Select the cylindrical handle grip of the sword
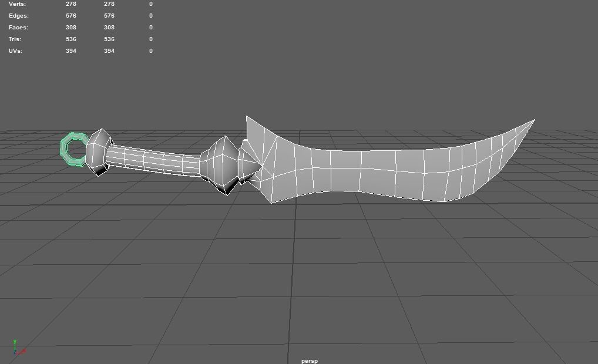Viewport: 598px width, 364px height. [153, 161]
